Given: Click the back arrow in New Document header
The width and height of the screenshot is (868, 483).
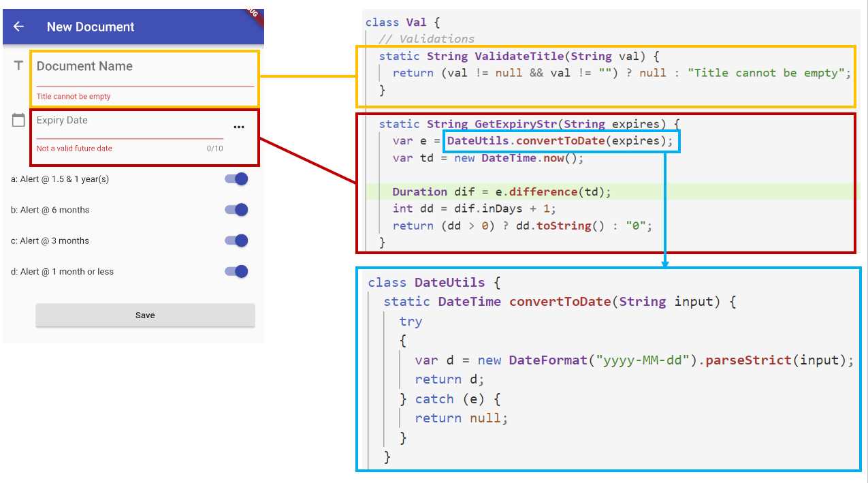Looking at the screenshot, I should click(x=18, y=27).
